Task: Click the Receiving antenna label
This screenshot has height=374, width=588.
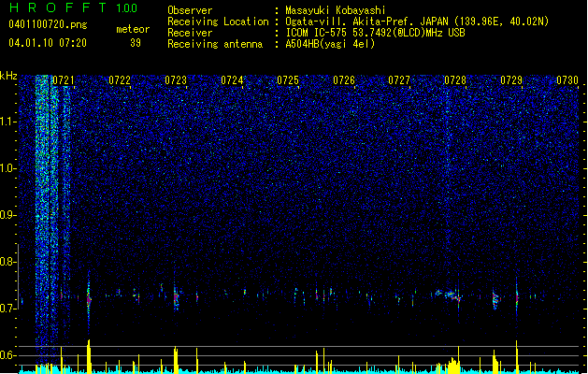Action: 215,44
